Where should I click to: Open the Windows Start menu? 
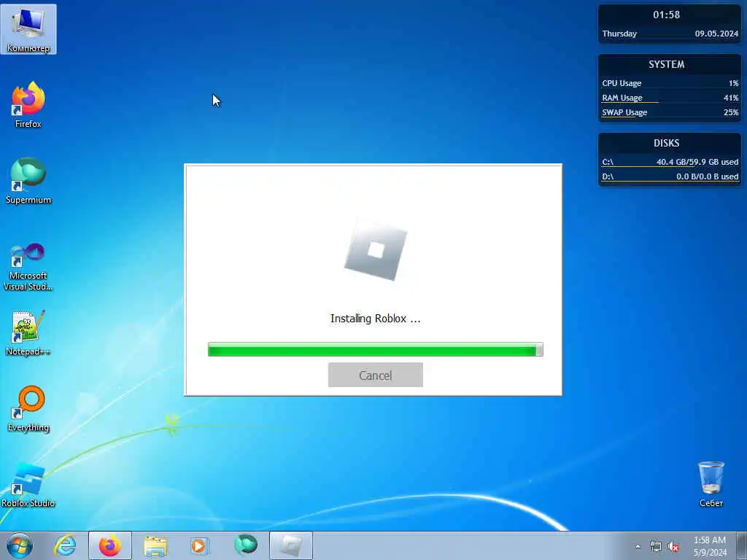pos(20,545)
